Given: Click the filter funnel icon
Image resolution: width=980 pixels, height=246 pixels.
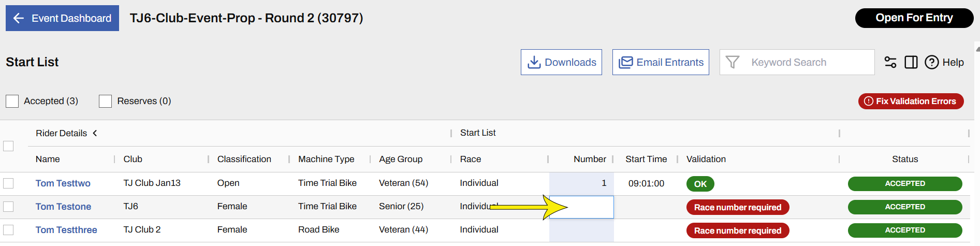Looking at the screenshot, I should point(732,62).
